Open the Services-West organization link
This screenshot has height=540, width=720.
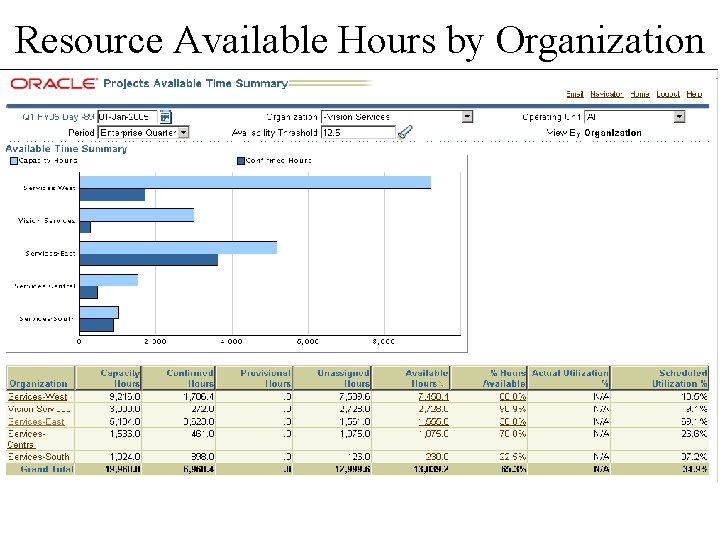(38, 396)
